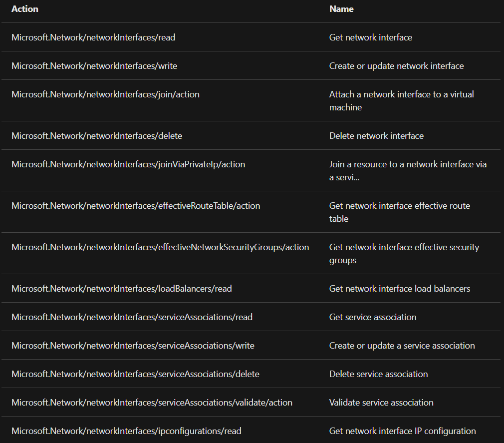
Task: Click 'Get network interface load balancers' name
Action: coord(400,289)
